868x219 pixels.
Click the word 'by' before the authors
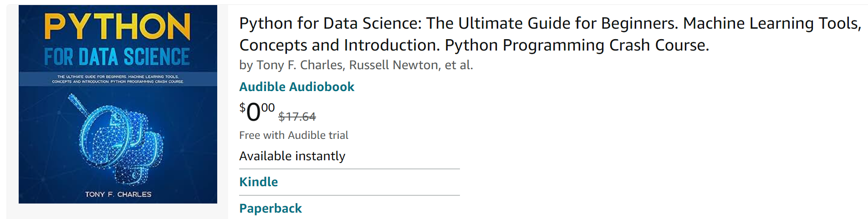pos(246,65)
